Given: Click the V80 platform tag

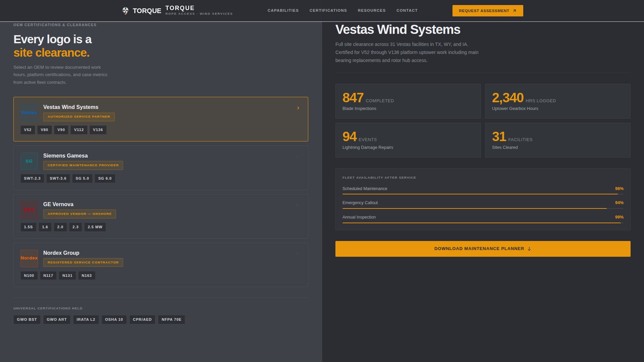Looking at the screenshot, I should (x=45, y=130).
